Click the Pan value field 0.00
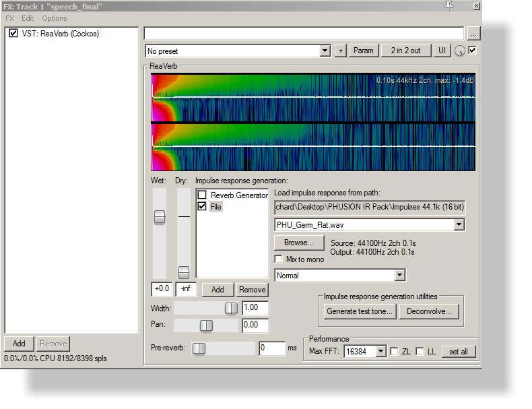 pyautogui.click(x=255, y=325)
